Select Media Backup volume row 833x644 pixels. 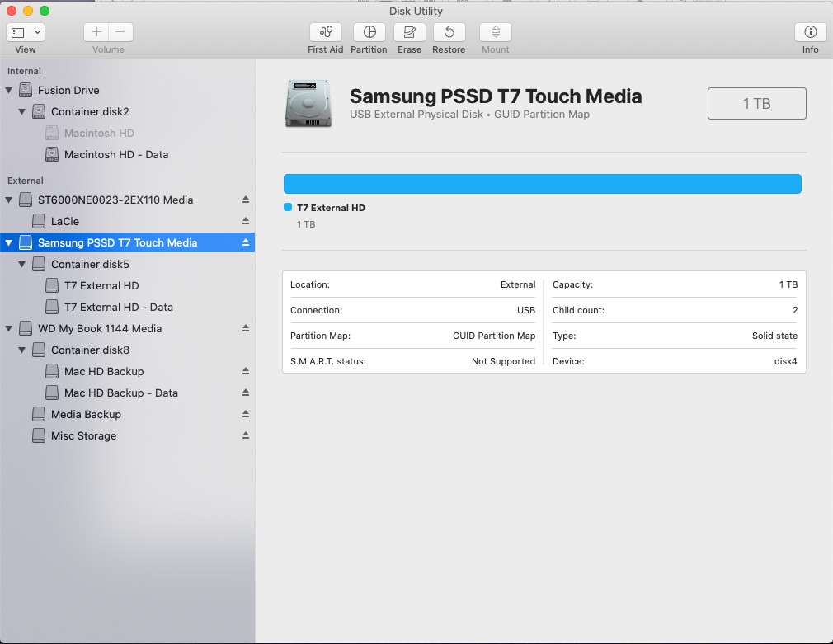tap(128, 414)
